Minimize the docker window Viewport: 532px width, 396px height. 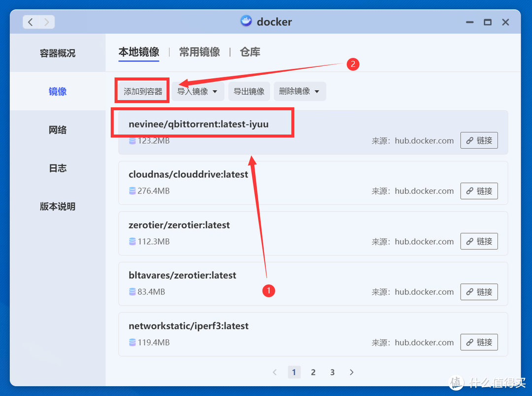[x=469, y=22]
